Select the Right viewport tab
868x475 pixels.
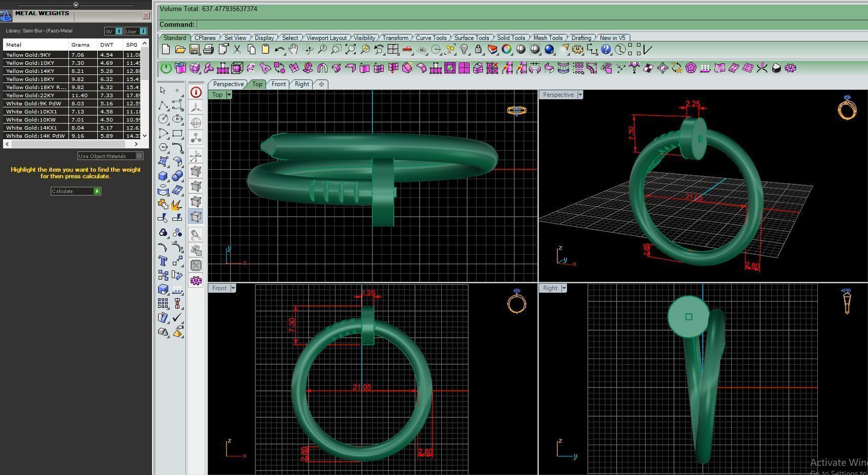pos(301,84)
